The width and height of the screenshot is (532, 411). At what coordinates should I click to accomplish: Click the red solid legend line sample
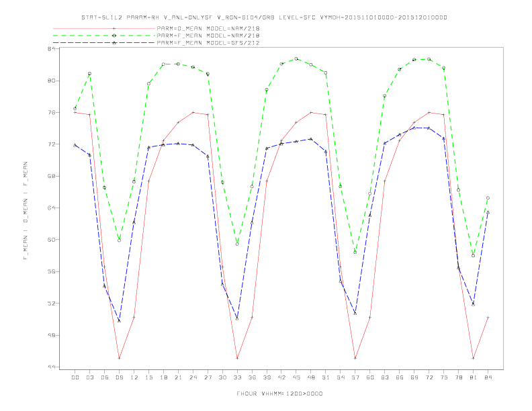click(104, 28)
